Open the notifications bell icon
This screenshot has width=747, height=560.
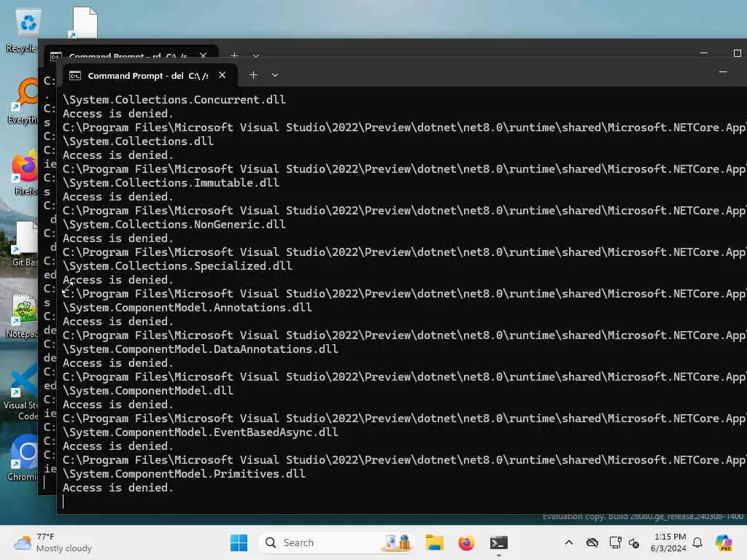point(697,542)
